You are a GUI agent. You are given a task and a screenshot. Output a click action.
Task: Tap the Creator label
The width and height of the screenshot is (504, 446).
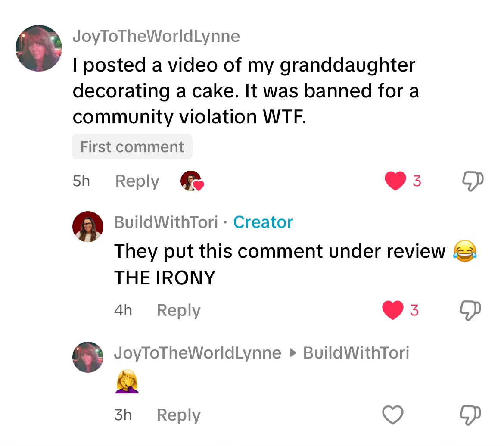263,222
